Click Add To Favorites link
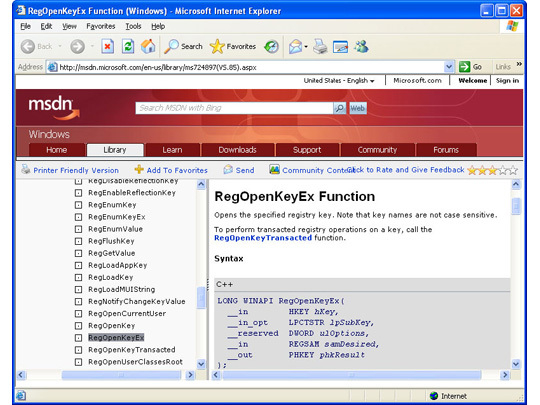The height and width of the screenshot is (405, 540). point(177,170)
